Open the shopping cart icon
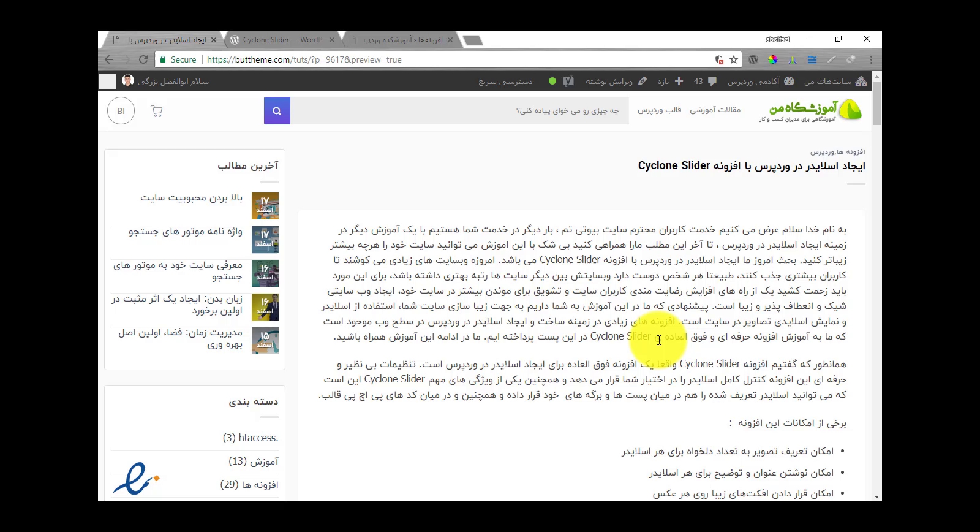The height and width of the screenshot is (532, 980). (156, 111)
